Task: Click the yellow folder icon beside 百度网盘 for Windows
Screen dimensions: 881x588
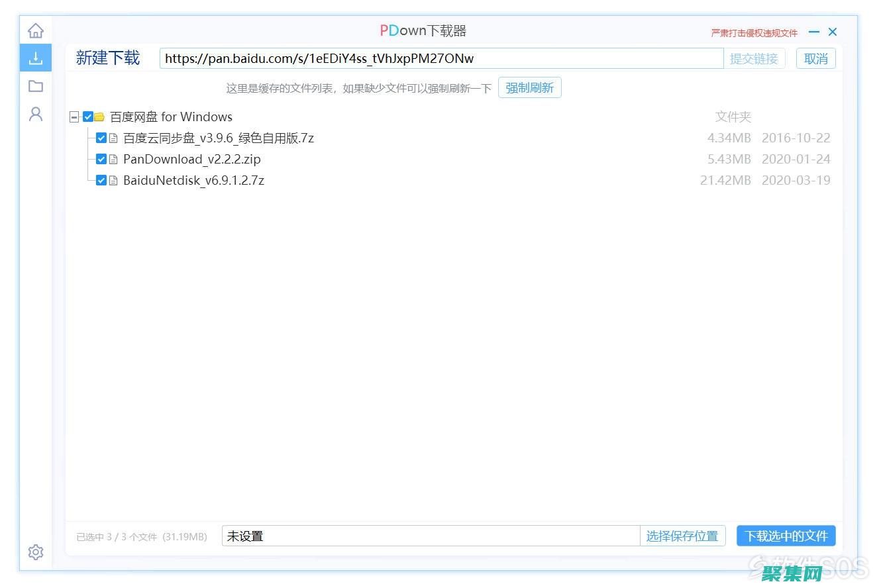Action: tap(99, 117)
